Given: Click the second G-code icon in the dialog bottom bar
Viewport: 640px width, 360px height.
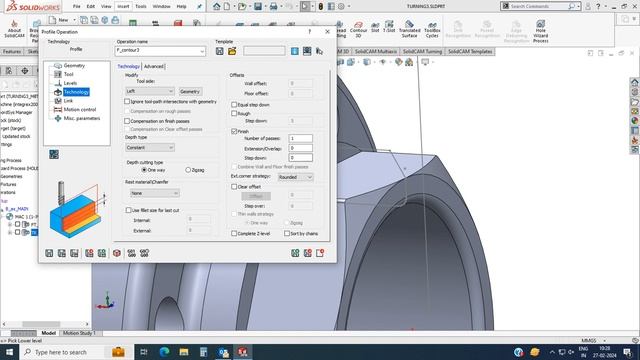Looking at the screenshot, I should click(x=144, y=253).
